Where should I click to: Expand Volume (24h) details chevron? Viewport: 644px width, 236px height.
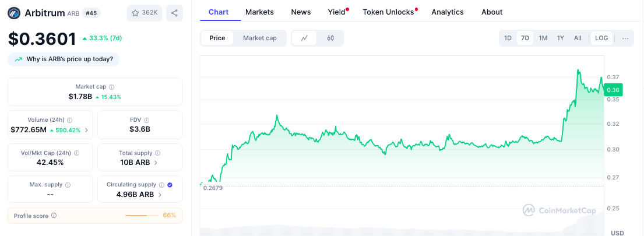tap(86, 130)
